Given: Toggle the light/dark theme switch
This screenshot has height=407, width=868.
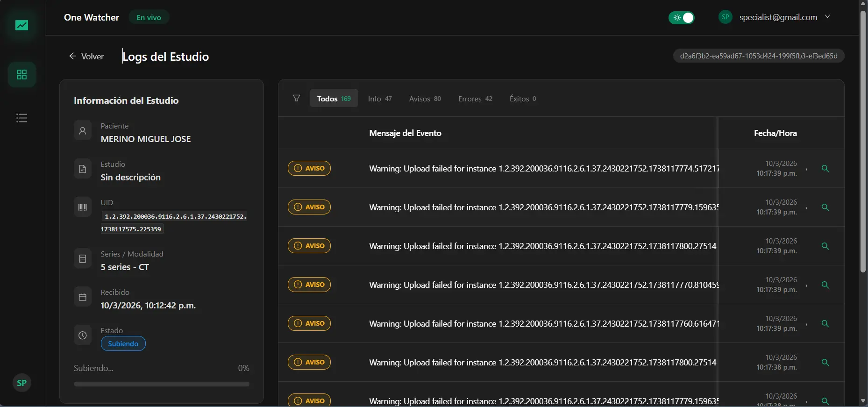Looking at the screenshot, I should click(682, 18).
